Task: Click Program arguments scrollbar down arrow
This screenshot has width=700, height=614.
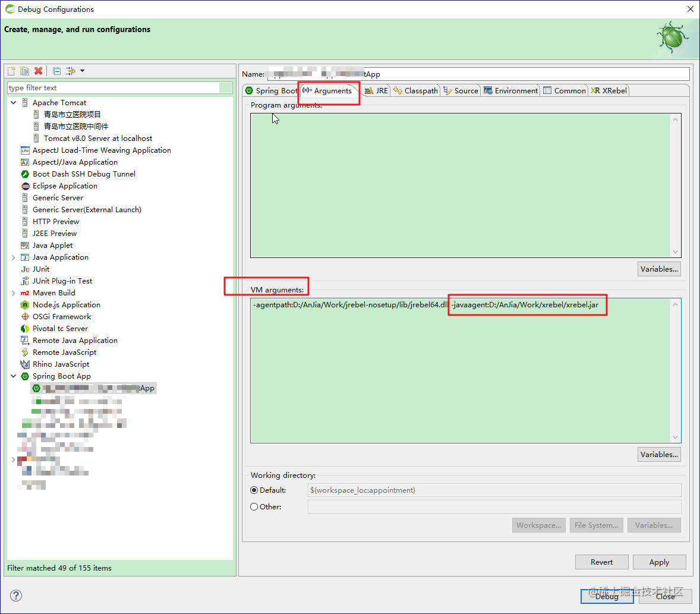Action: coord(676,252)
